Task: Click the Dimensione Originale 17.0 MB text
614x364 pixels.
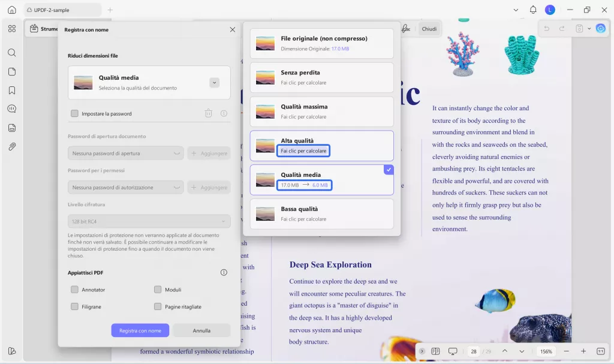Action: (x=315, y=49)
